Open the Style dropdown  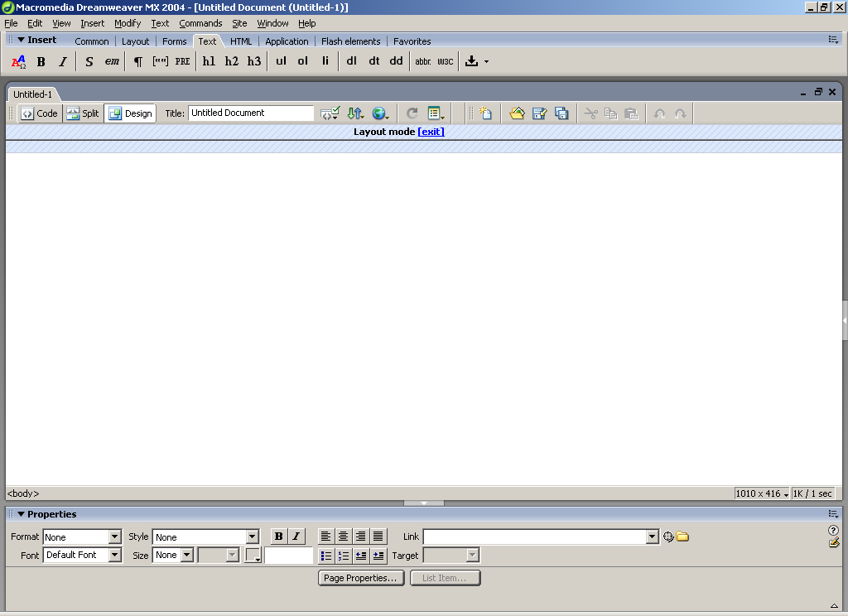pyautogui.click(x=253, y=537)
